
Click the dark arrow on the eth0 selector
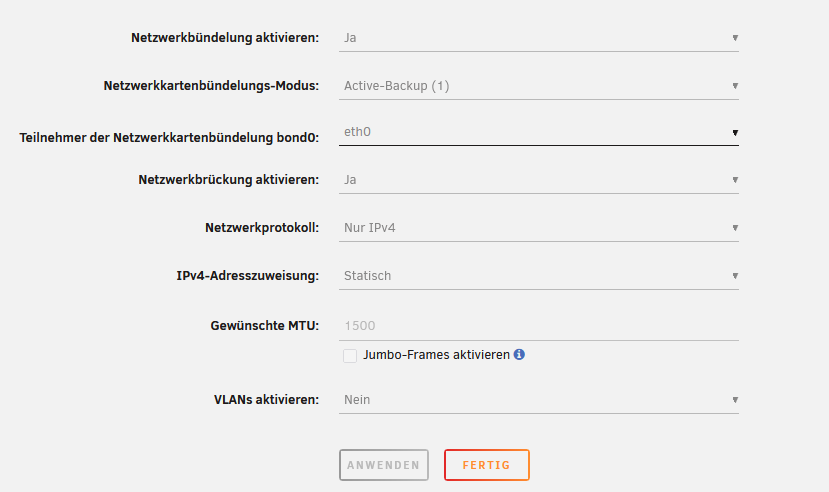pos(735,133)
